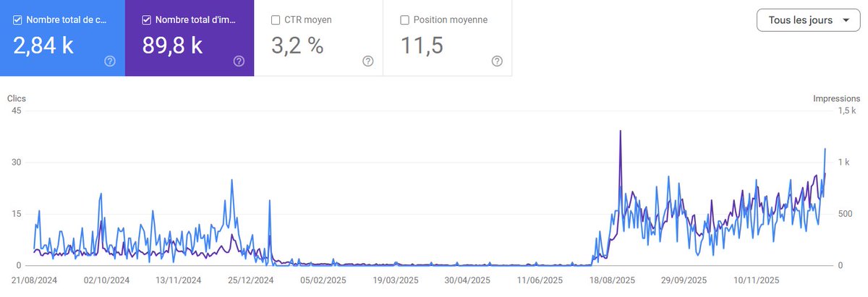Image resolution: width=868 pixels, height=297 pixels.
Task: Enable the Position moyenne checkbox
Action: [x=405, y=20]
